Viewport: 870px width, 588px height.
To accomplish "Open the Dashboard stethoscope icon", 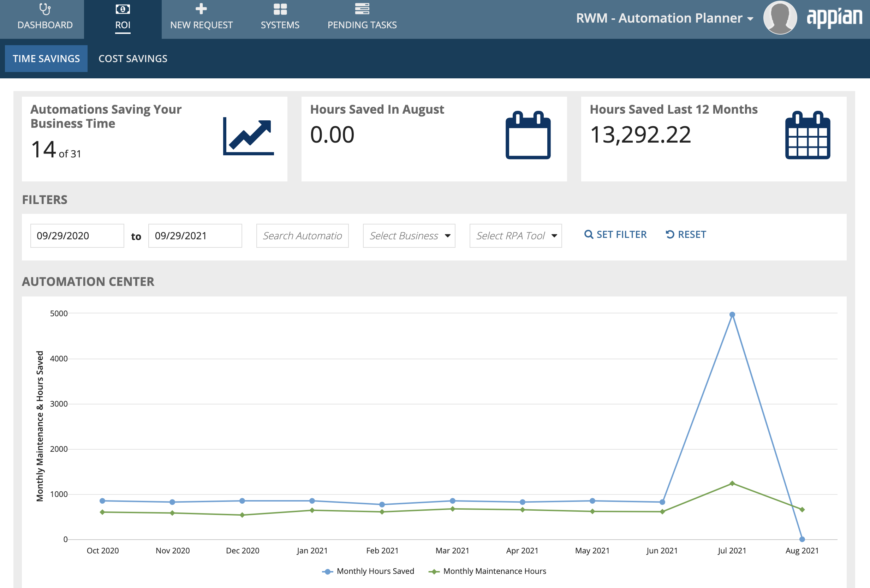I will tap(45, 9).
